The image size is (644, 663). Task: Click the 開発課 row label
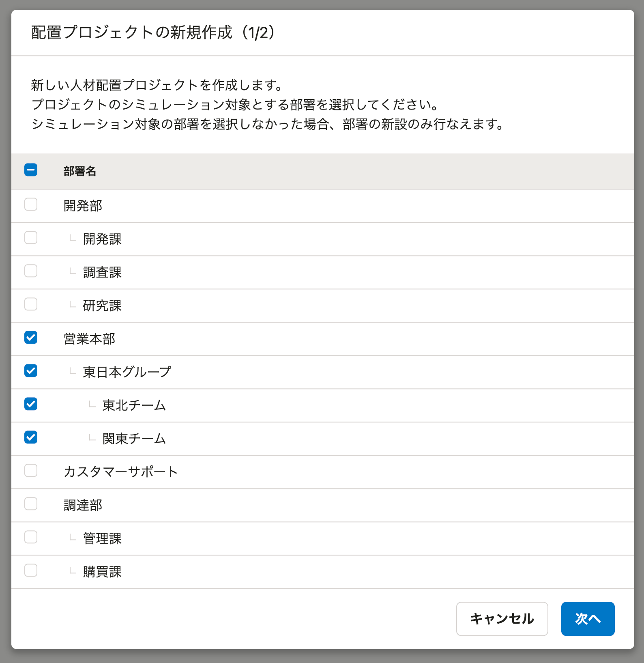tap(102, 239)
